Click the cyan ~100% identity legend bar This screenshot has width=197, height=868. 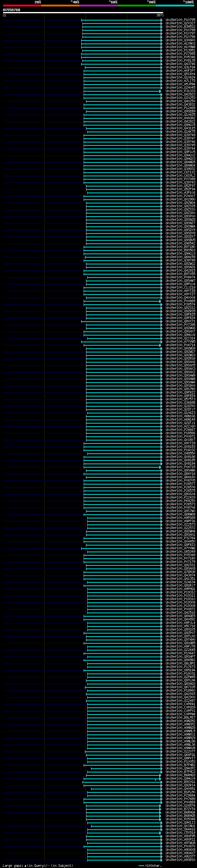pyautogui.click(x=175, y=6)
